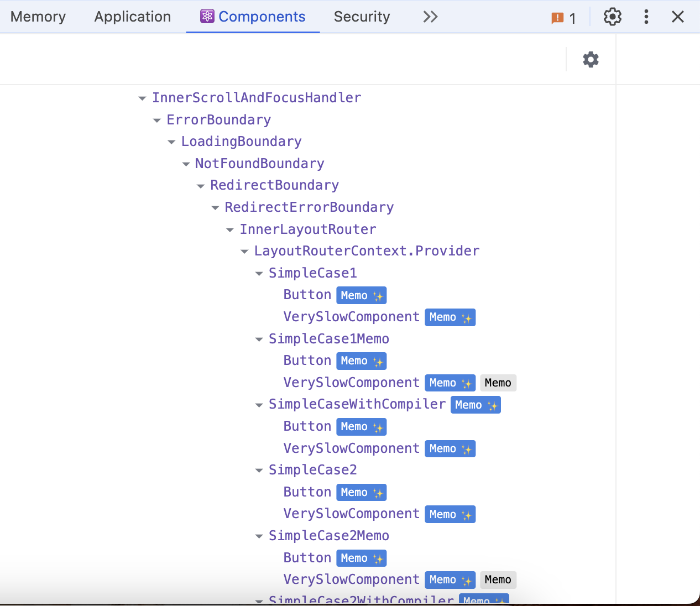Open the Security panel

click(362, 17)
